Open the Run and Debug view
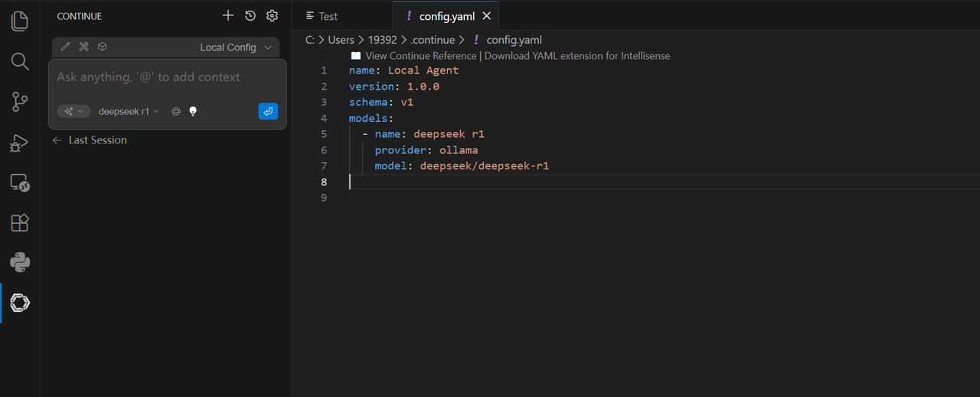 click(x=20, y=143)
